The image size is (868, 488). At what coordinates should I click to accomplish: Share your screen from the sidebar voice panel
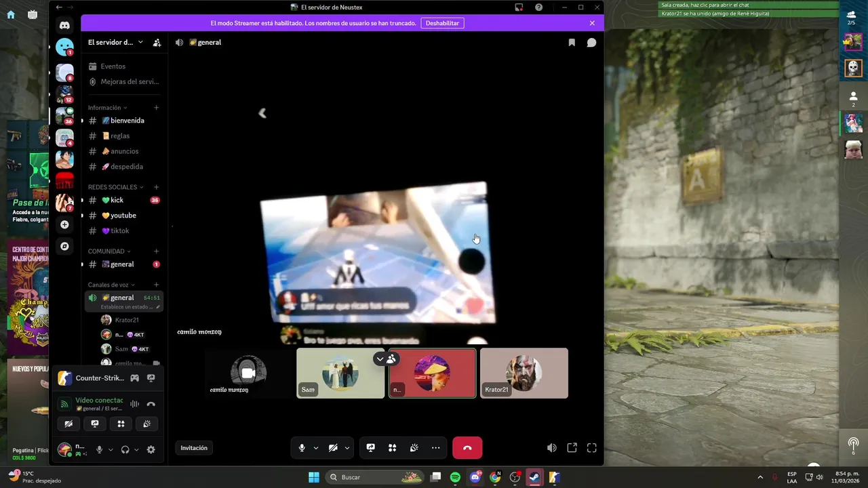click(x=95, y=424)
